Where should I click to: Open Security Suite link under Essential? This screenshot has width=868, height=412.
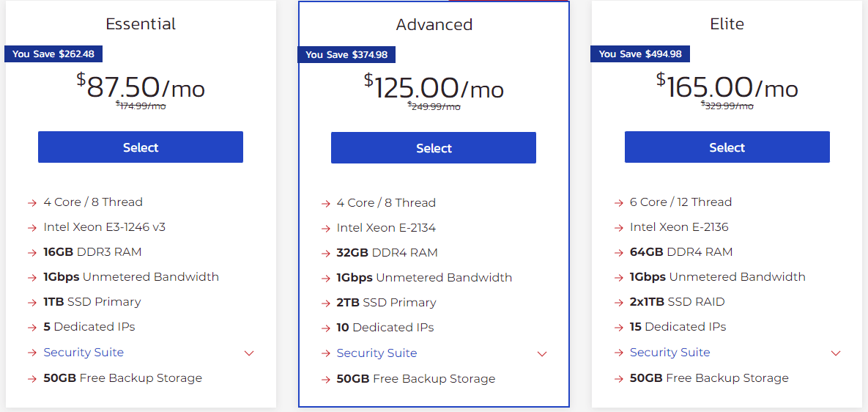[84, 352]
